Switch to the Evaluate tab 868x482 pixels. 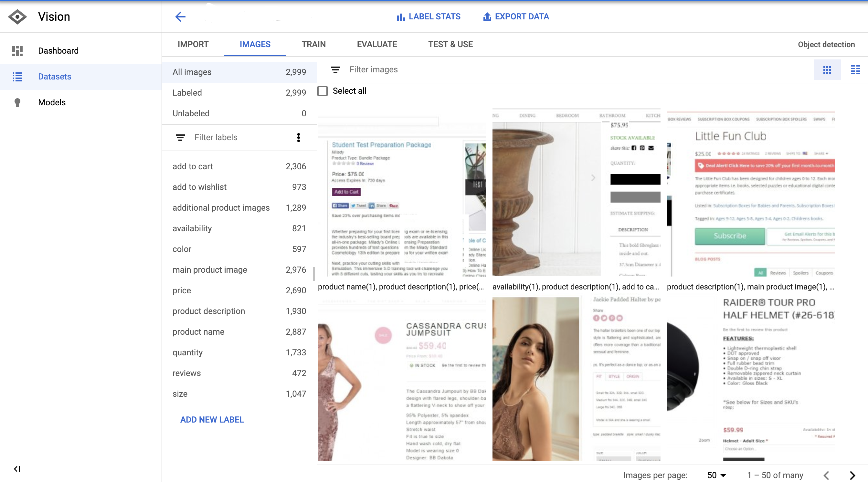(x=377, y=45)
